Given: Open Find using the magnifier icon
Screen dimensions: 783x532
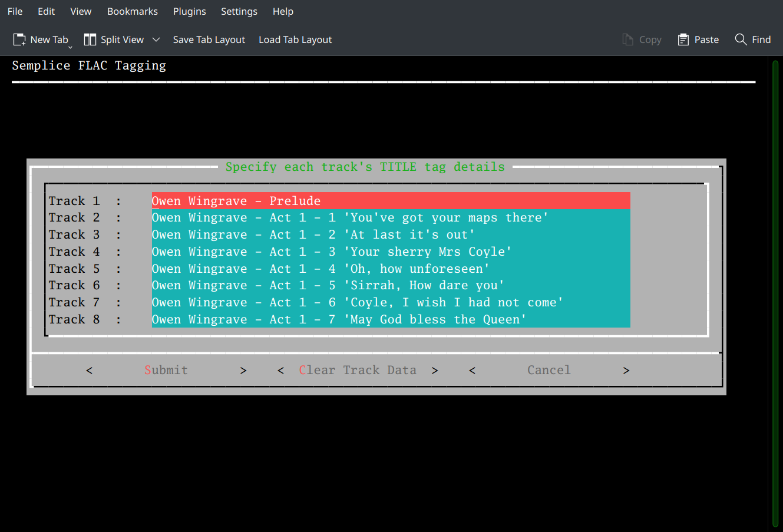Looking at the screenshot, I should 741,39.
